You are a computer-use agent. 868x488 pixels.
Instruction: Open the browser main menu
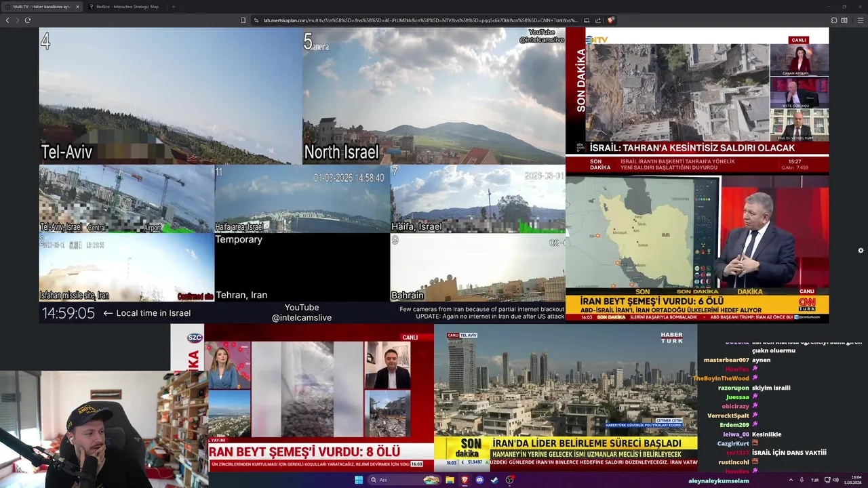(x=861, y=20)
